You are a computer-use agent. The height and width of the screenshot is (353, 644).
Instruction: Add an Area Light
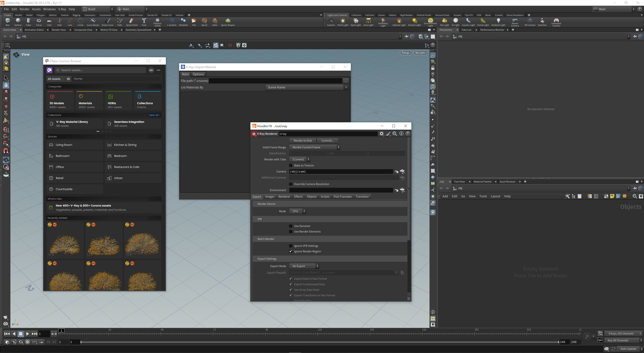tap(368, 22)
